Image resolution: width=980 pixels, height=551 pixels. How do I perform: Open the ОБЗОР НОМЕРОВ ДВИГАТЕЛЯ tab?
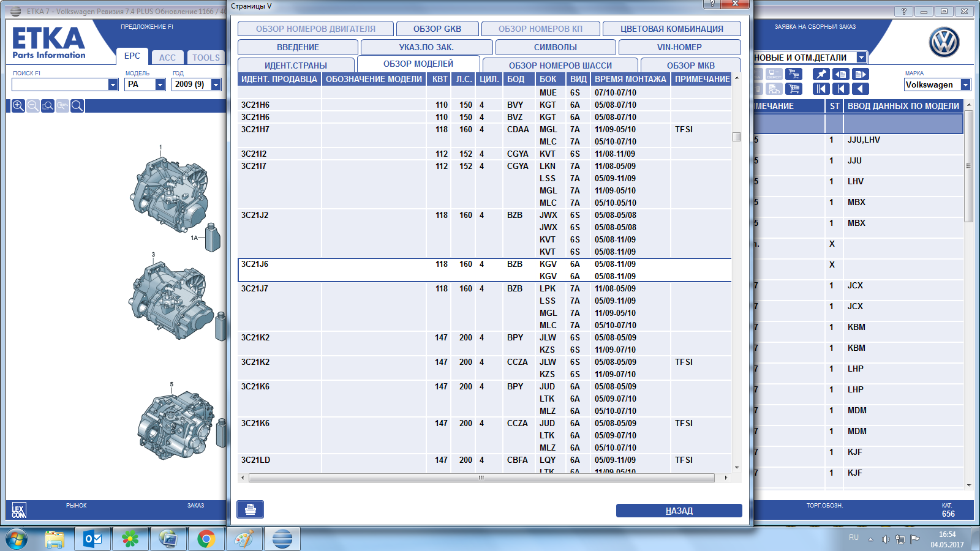315,29
